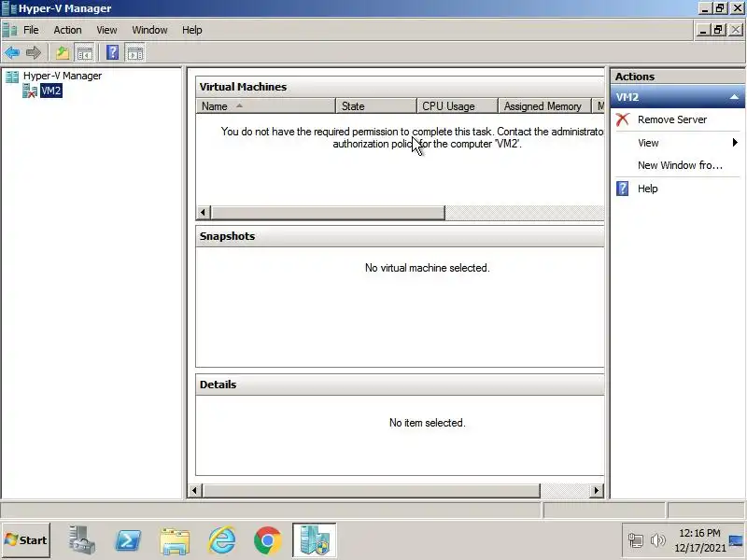Launch Internet Explorer from taskbar
Screen dimensions: 747x560
(x=221, y=540)
